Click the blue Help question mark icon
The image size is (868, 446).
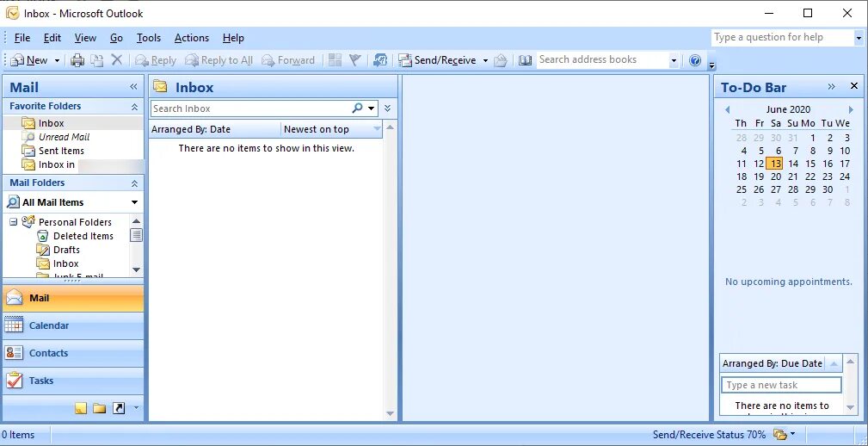click(x=695, y=60)
